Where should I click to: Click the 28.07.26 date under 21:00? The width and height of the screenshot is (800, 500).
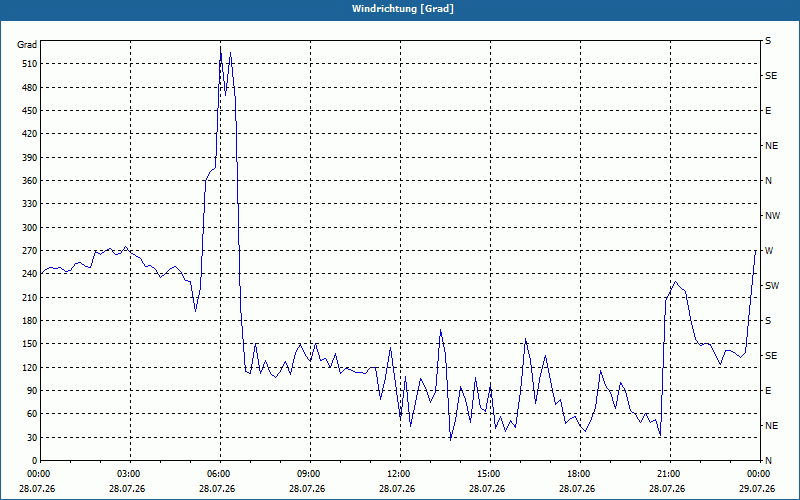pyautogui.click(x=667, y=489)
